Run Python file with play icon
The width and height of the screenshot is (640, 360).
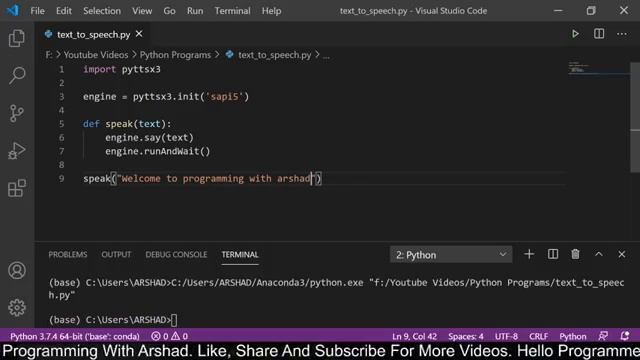tap(575, 34)
